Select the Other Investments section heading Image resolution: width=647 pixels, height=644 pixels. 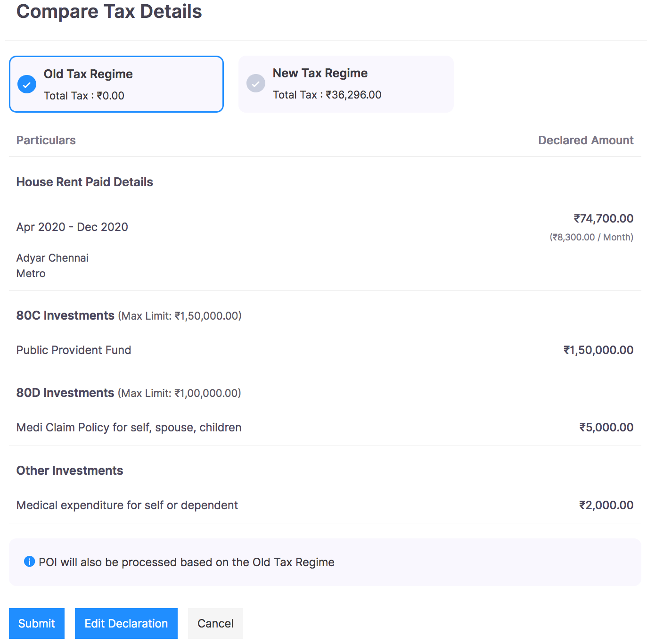coord(70,471)
